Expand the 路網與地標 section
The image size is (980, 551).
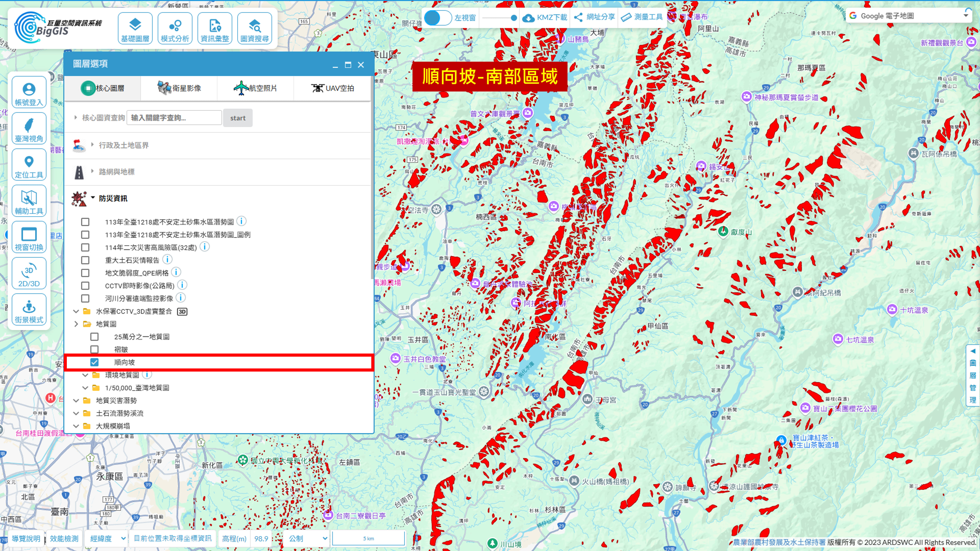pyautogui.click(x=92, y=171)
